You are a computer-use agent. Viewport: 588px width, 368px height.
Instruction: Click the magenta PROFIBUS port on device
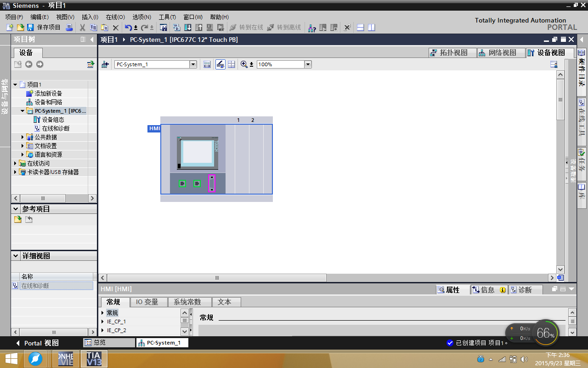tap(211, 183)
